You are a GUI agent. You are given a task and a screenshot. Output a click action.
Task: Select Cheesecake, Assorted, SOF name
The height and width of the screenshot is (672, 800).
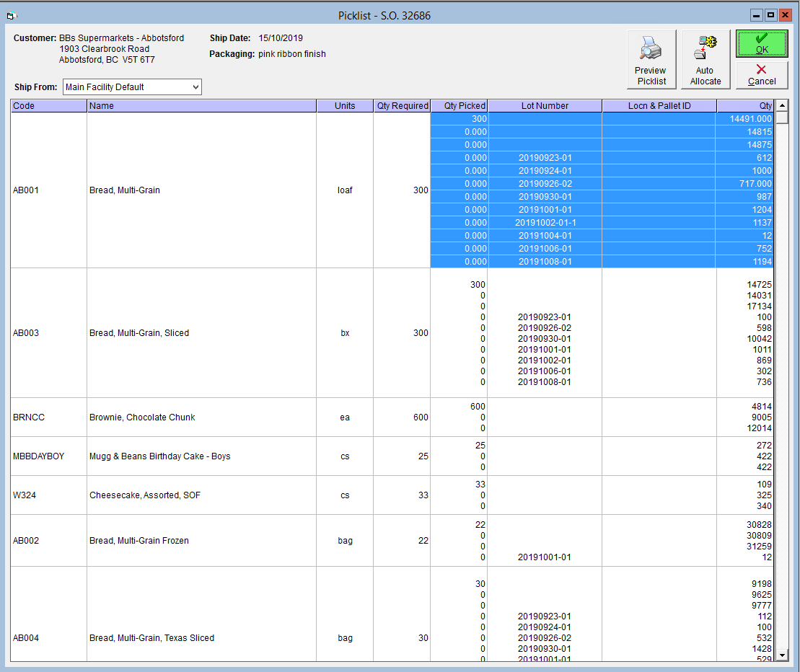click(x=201, y=495)
